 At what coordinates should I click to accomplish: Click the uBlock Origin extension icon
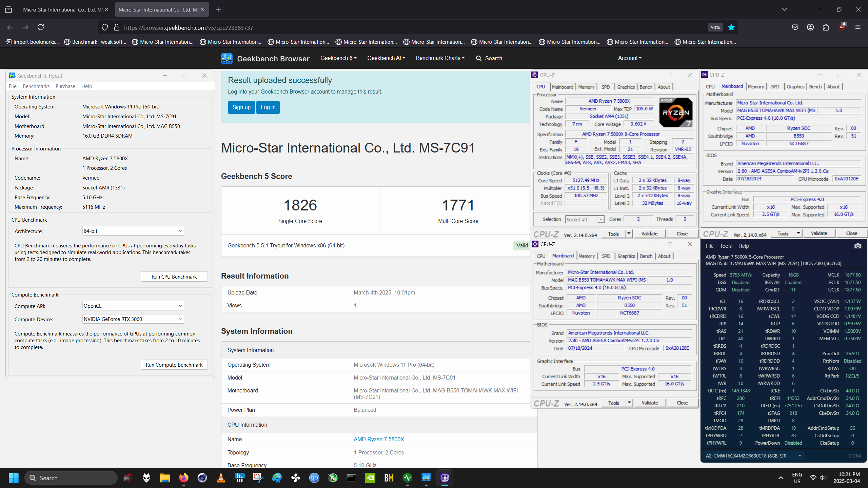coord(842,27)
